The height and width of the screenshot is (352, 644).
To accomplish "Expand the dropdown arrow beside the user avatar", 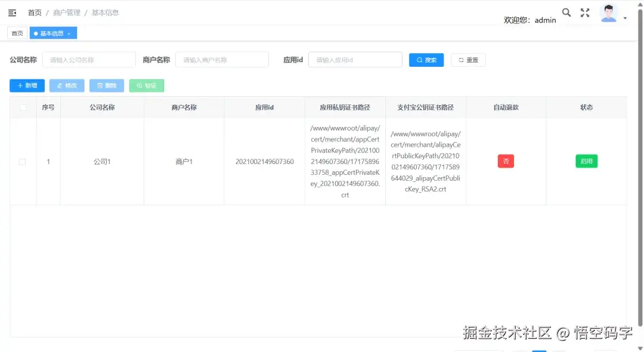I will coord(625,17).
